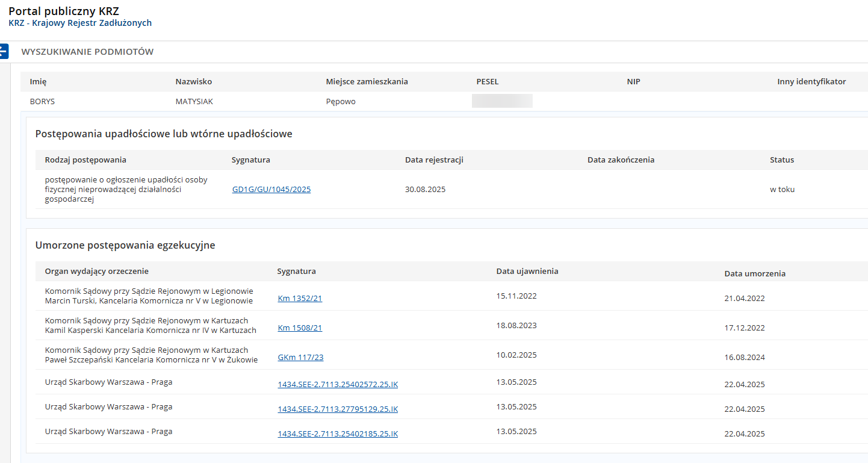Select the BORYS first name cell

42,101
